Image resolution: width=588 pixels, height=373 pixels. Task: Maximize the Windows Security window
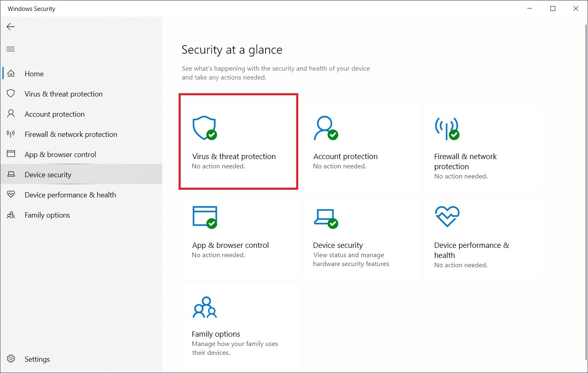click(553, 9)
